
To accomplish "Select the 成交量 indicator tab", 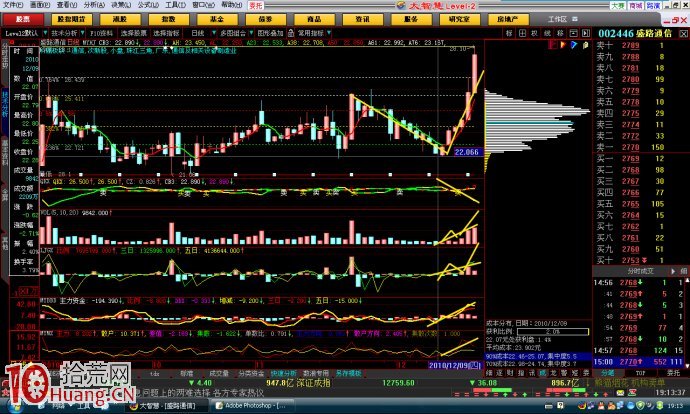I will pos(218,373).
